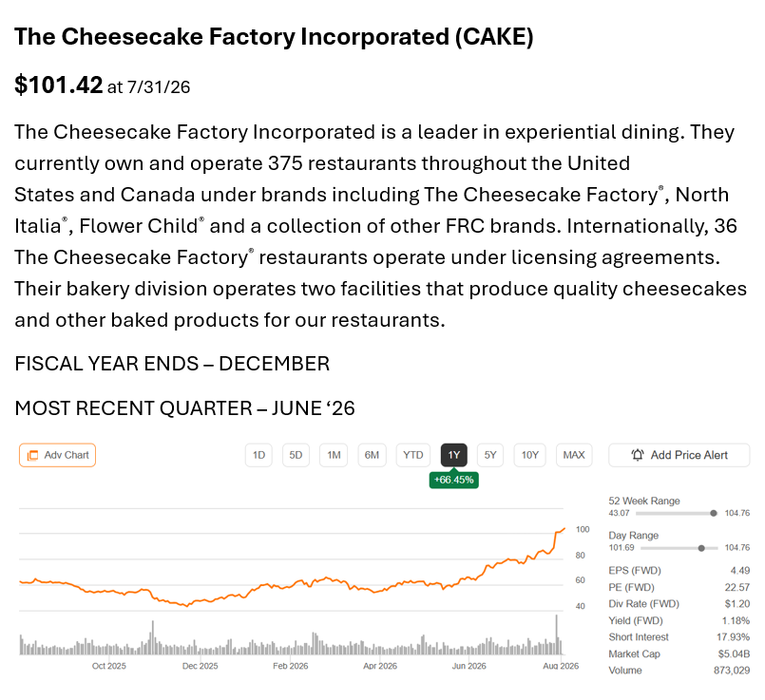
Task: Click the Day Range slider marker
Action: click(701, 548)
